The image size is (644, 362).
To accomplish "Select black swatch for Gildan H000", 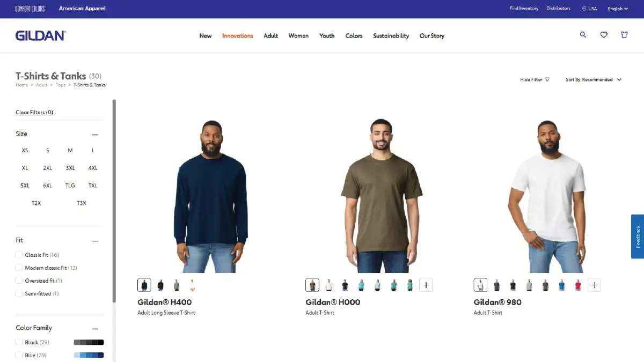I will 345,285.
